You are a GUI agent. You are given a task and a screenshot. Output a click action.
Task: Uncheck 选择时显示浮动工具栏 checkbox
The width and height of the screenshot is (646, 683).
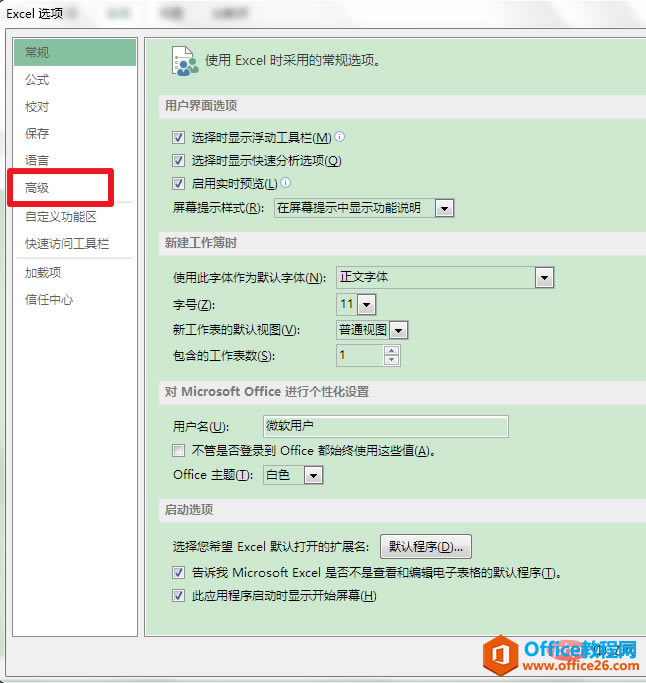178,138
